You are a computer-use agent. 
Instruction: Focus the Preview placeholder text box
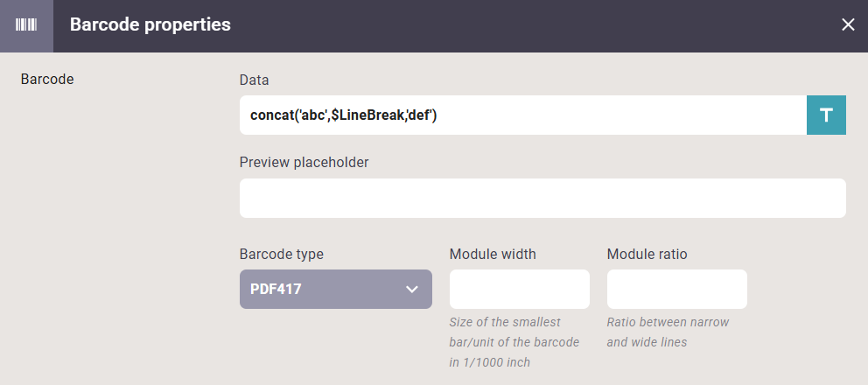pyautogui.click(x=542, y=198)
